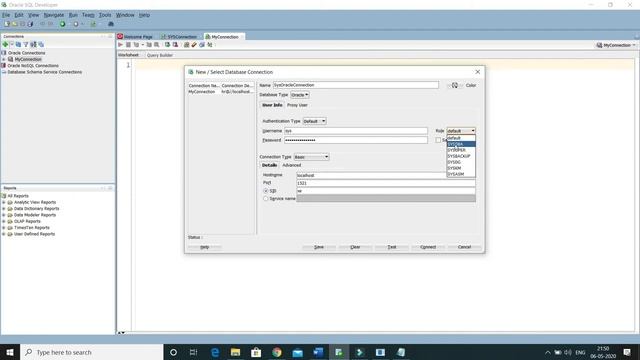
Task: Choose SYSBACKUP from the Role list
Action: (461, 156)
